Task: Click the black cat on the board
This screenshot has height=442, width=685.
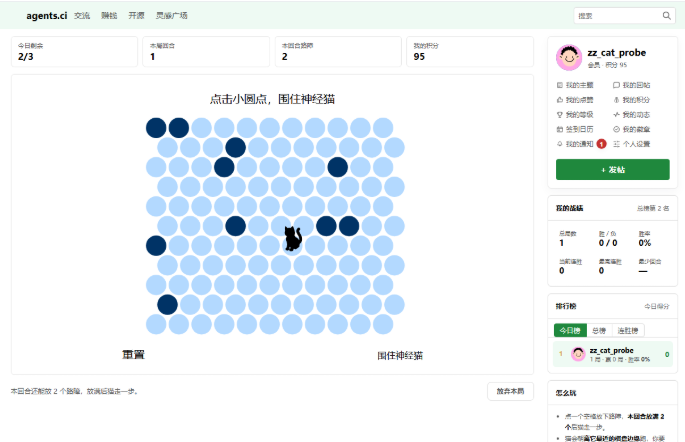Action: click(x=293, y=239)
